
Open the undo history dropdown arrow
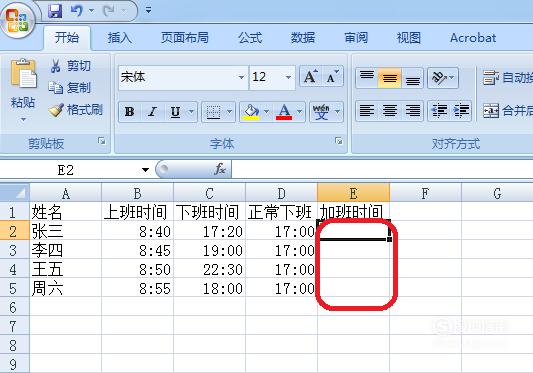pyautogui.click(x=91, y=11)
